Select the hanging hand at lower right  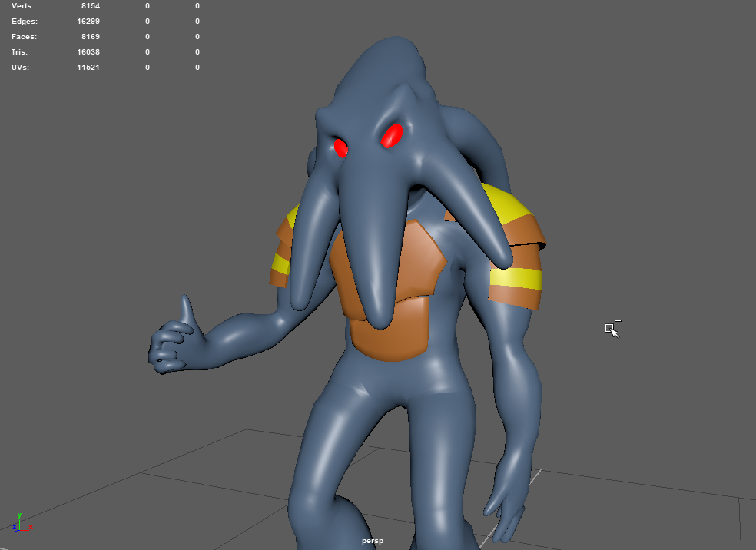pyautogui.click(x=503, y=499)
